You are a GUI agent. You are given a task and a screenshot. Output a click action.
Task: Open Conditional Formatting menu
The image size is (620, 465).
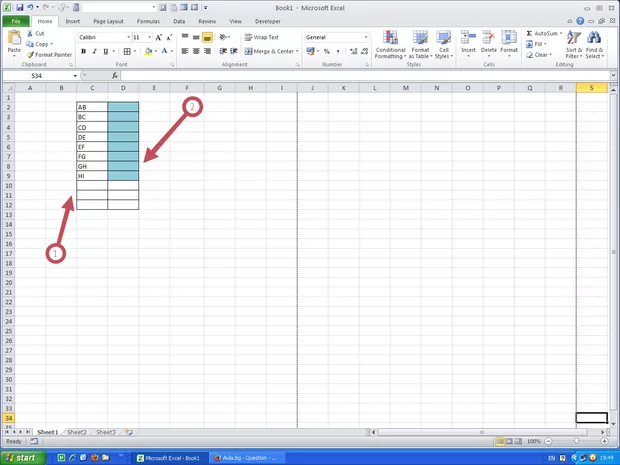(390, 45)
